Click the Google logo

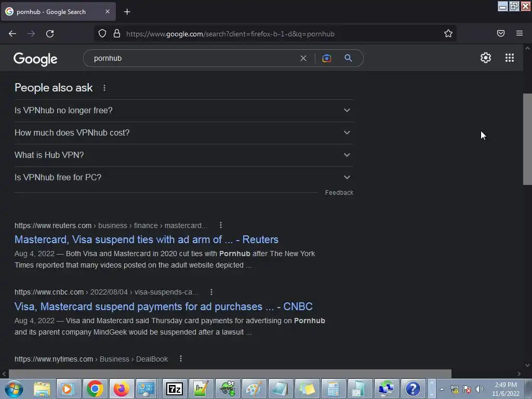pyautogui.click(x=35, y=59)
